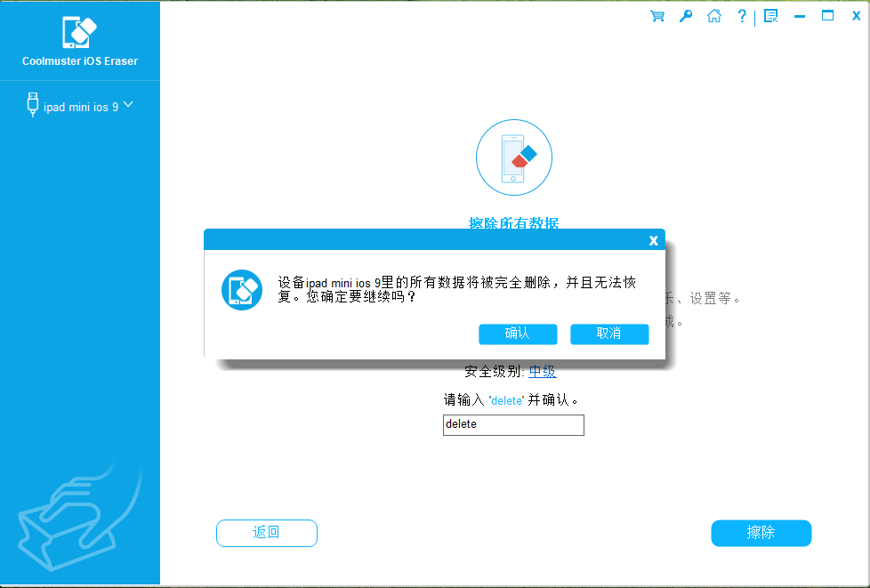
Task: Click the dialog warning message text
Action: [456, 290]
